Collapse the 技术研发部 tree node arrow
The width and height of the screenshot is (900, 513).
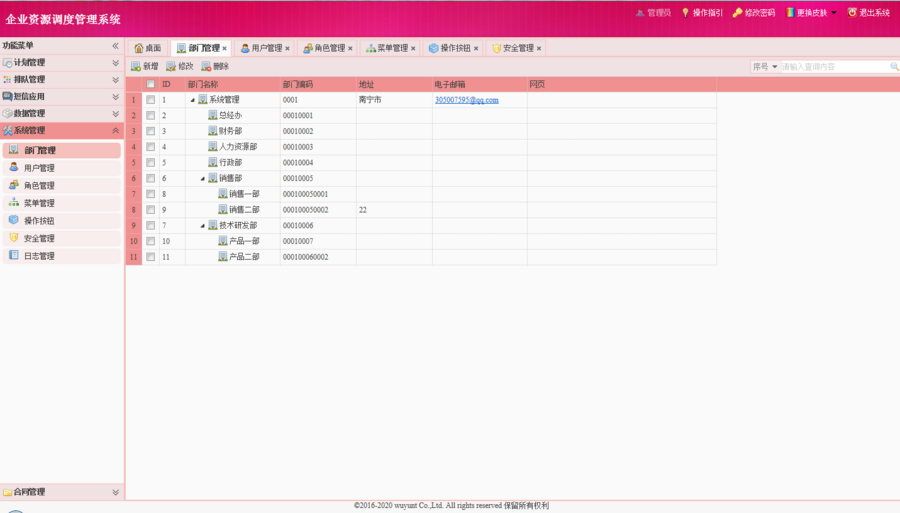[203, 226]
